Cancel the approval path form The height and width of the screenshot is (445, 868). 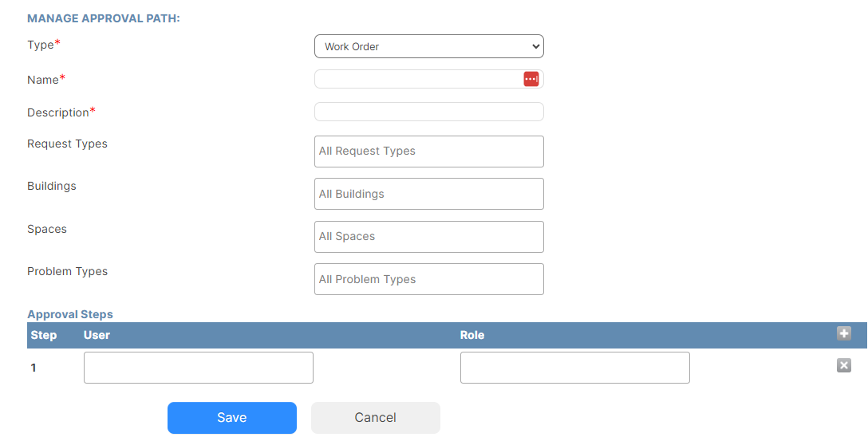[375, 418]
